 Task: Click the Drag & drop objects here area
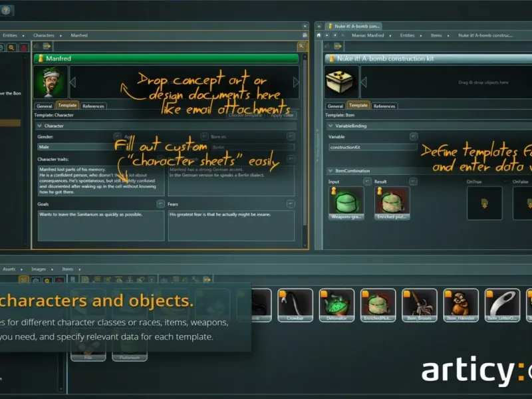pos(483,82)
